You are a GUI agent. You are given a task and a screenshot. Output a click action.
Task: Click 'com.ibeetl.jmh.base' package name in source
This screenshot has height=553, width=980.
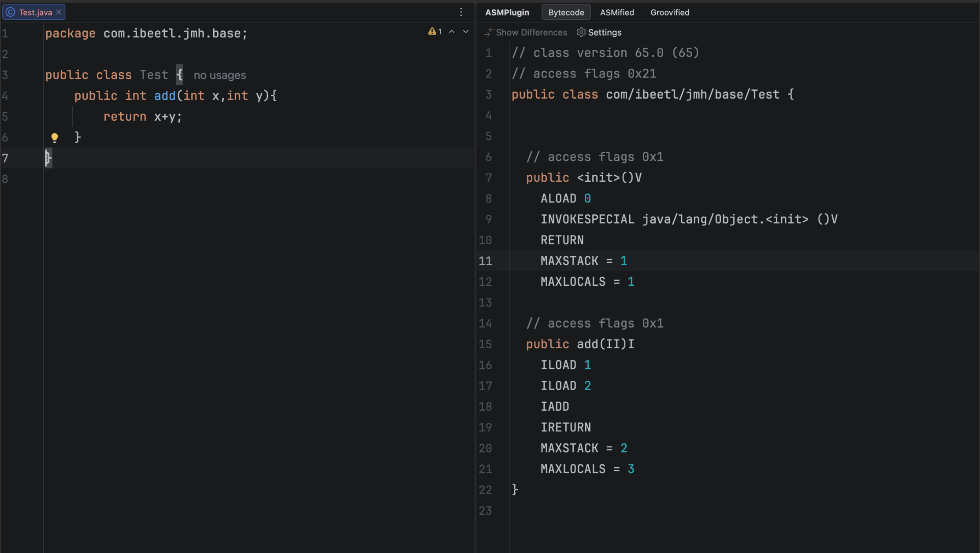click(x=172, y=33)
